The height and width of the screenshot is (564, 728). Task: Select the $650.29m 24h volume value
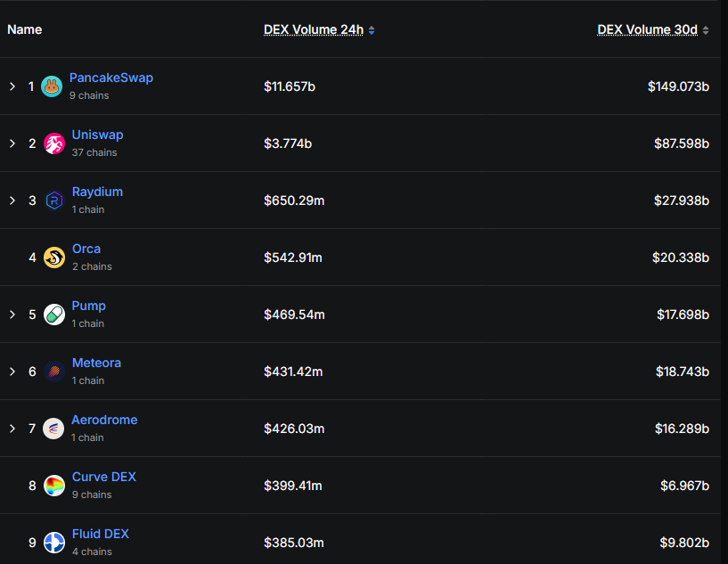(294, 200)
